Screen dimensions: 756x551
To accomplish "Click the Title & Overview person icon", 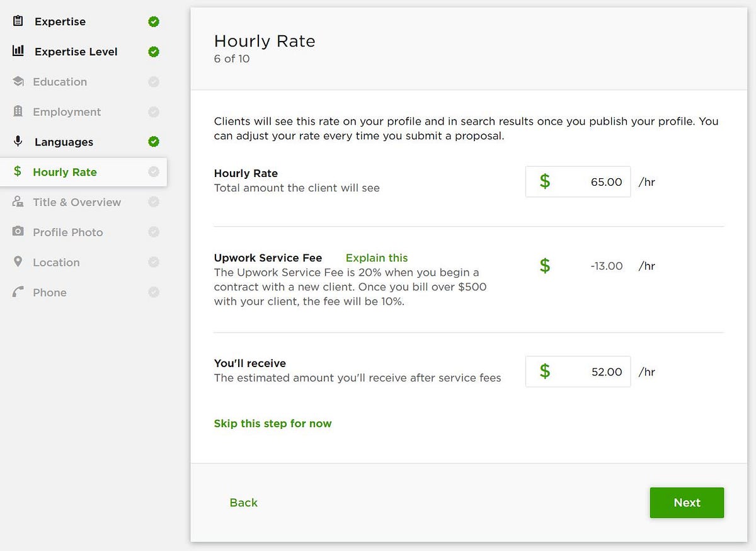I will click(x=18, y=202).
